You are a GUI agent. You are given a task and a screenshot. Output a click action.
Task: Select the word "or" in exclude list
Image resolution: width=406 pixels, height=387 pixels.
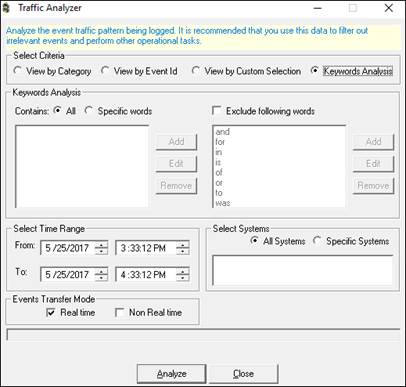click(x=219, y=183)
